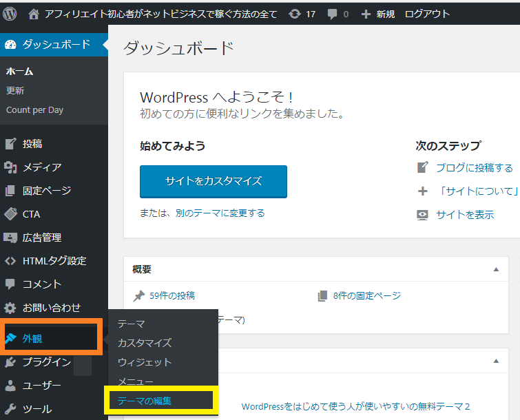Click サイトをカスタマイズ button
520x420 pixels.
214,181
